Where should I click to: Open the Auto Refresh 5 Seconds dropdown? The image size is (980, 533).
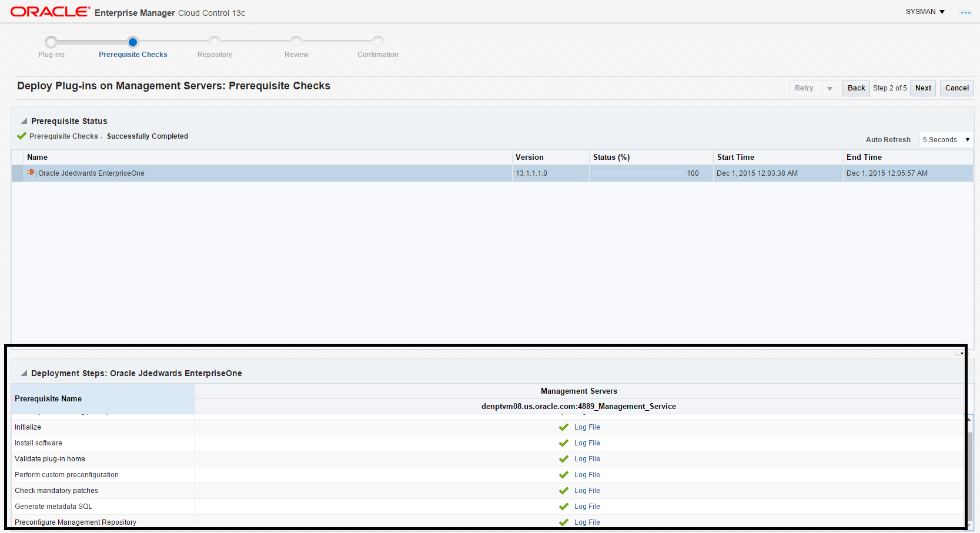point(946,140)
